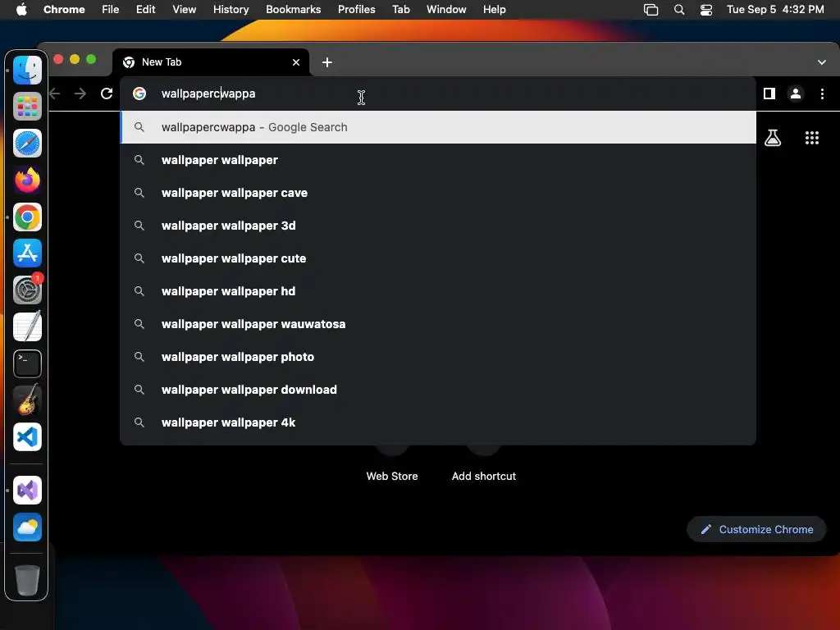Open the Trash in the Dock
This screenshot has width=840, height=630.
click(x=27, y=580)
